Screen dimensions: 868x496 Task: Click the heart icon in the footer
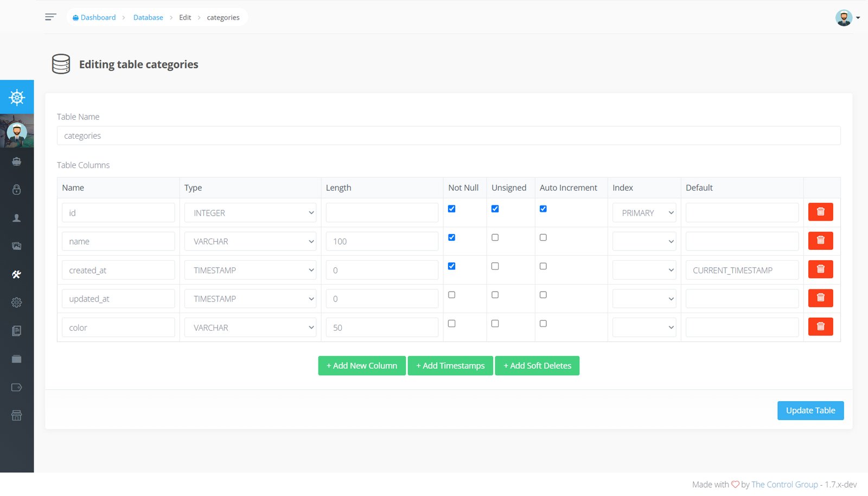[735, 485]
